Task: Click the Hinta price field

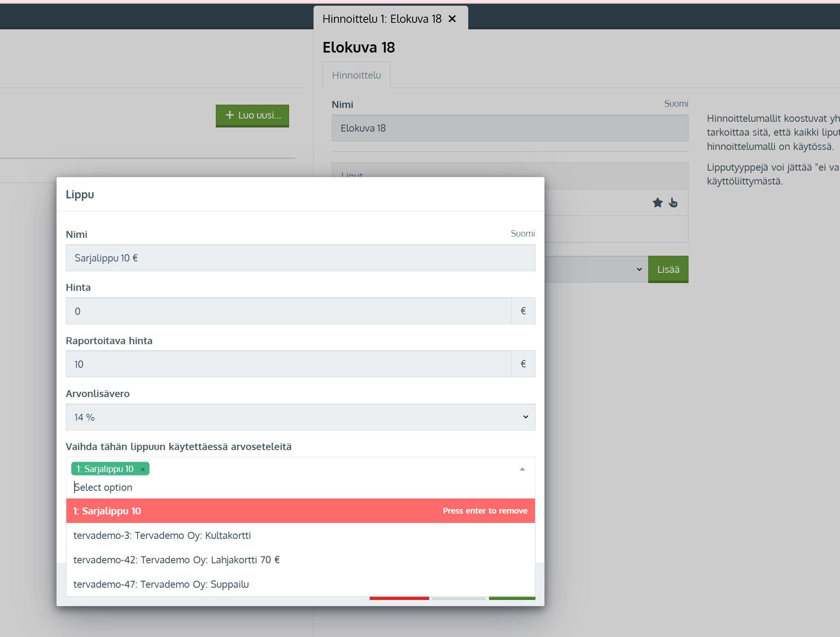Action: (x=289, y=311)
